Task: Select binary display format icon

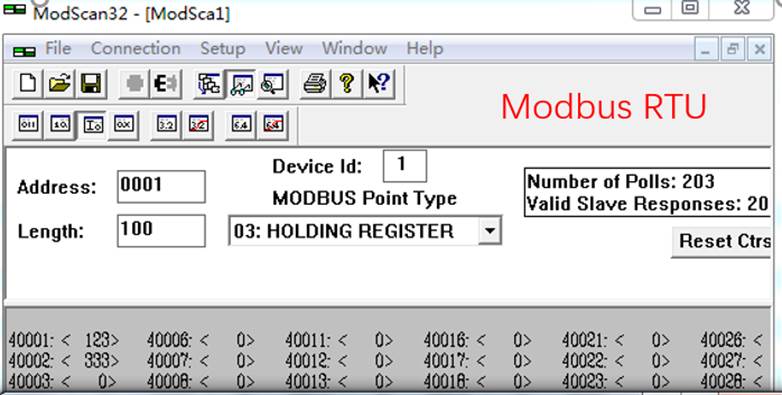Action: [x=28, y=124]
